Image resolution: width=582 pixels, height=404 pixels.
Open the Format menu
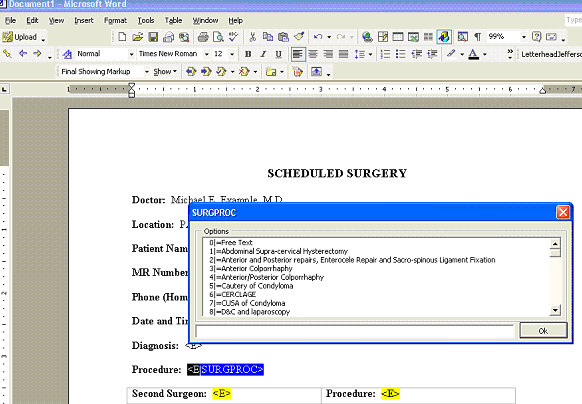point(115,20)
